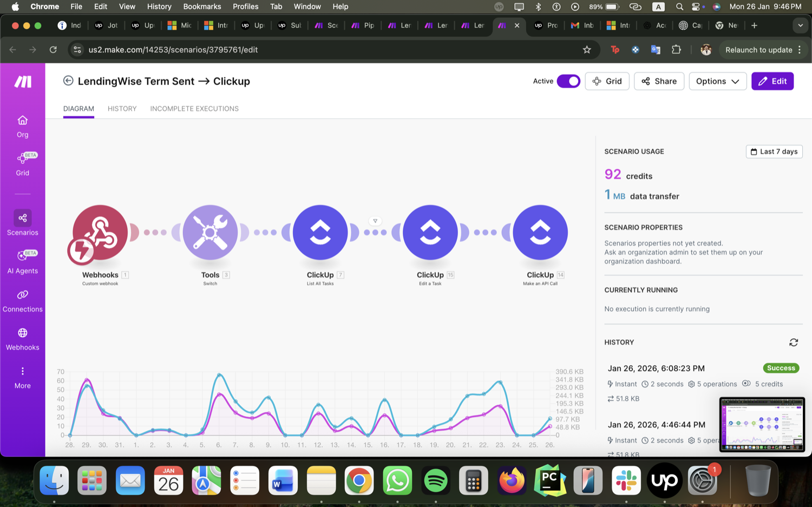Click the Chrome address bar URL
Viewport: 812px width, 507px height.
(x=173, y=50)
